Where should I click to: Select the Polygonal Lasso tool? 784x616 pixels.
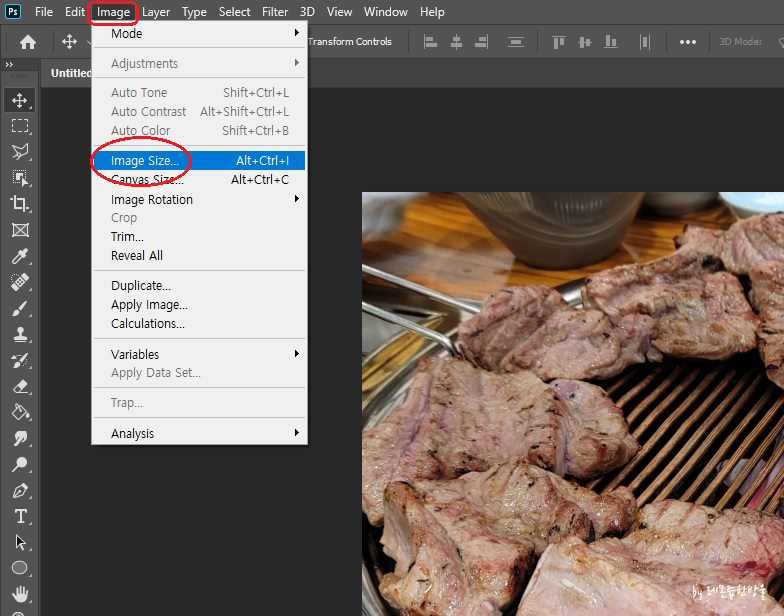click(20, 152)
